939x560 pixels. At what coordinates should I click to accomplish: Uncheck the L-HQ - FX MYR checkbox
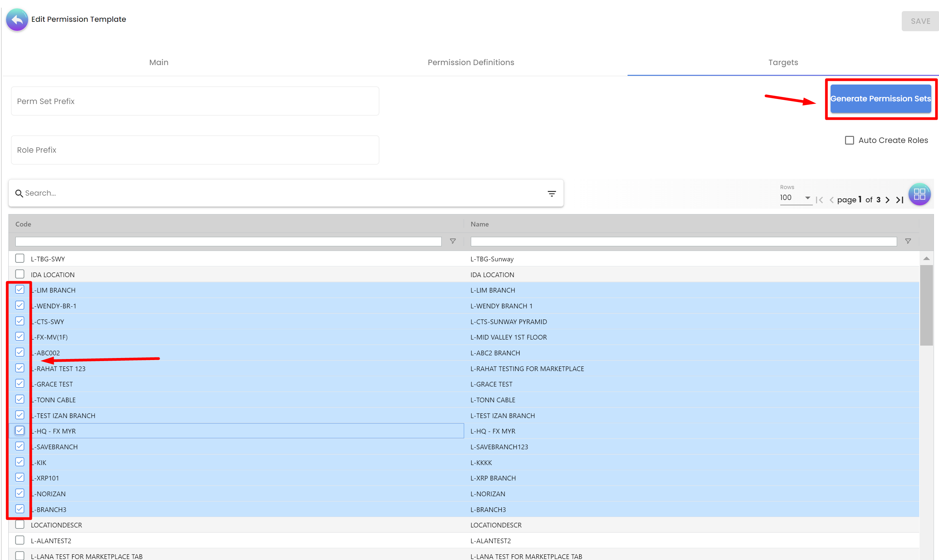pos(19,430)
